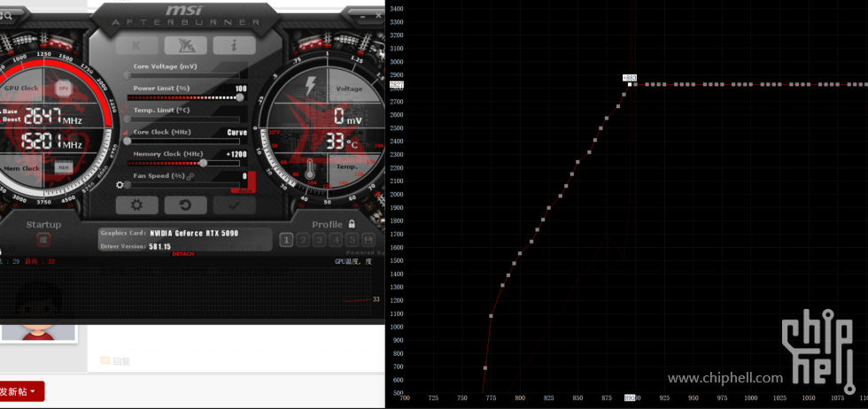Select the highlighted curve point labeled +883
Screen dimensions: 868x409
630,85
